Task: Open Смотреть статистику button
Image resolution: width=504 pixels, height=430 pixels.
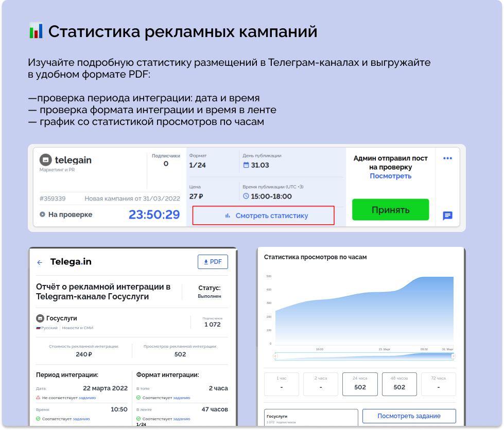Action: 263,216
